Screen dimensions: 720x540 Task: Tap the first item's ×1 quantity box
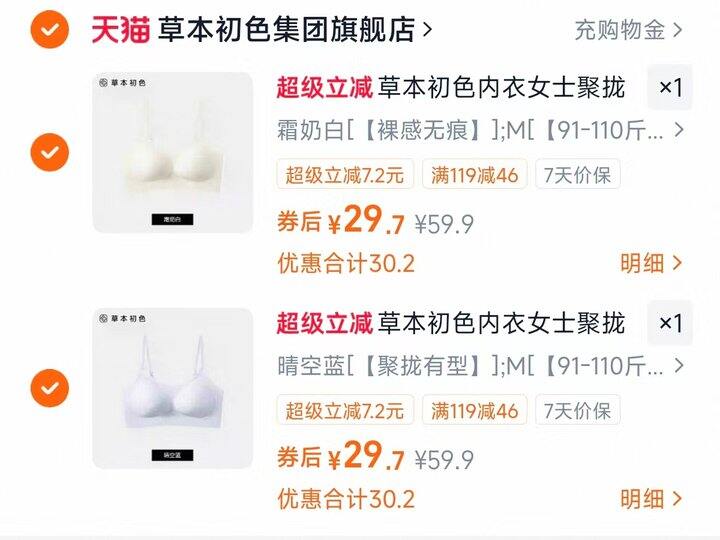pyautogui.click(x=670, y=87)
